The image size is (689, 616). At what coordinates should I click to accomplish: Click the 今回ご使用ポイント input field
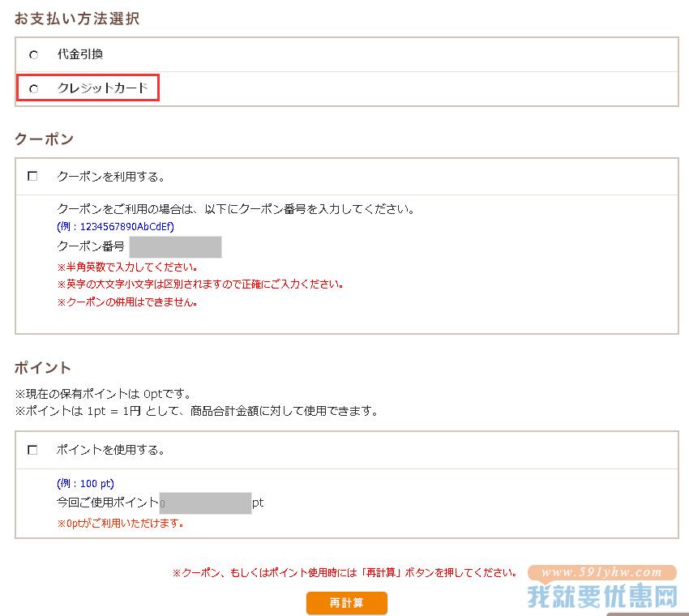pos(205,503)
